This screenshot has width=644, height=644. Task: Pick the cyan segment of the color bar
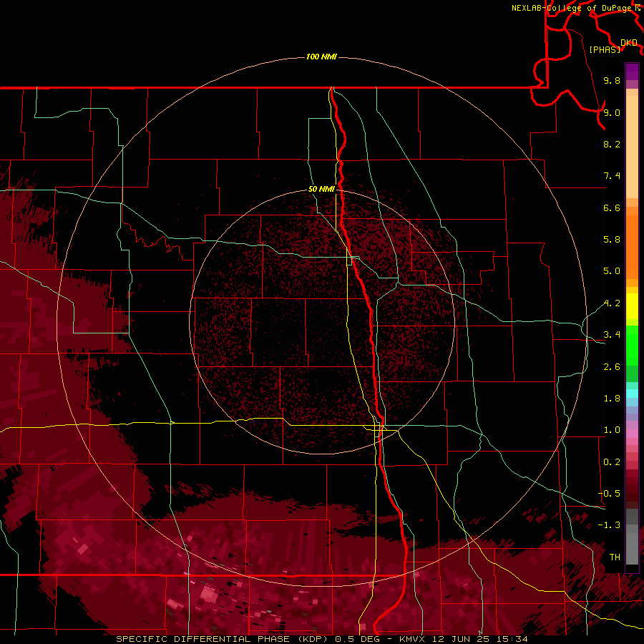(x=632, y=394)
